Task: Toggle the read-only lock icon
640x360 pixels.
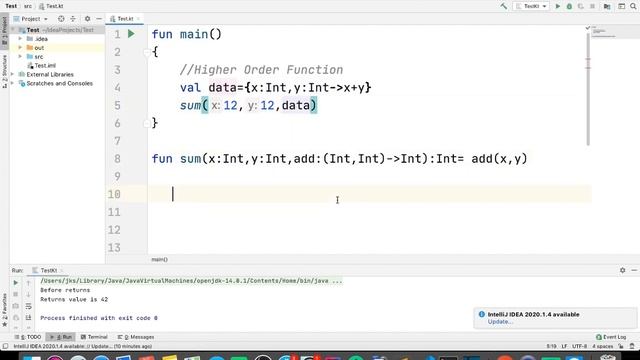Action: click(621, 347)
